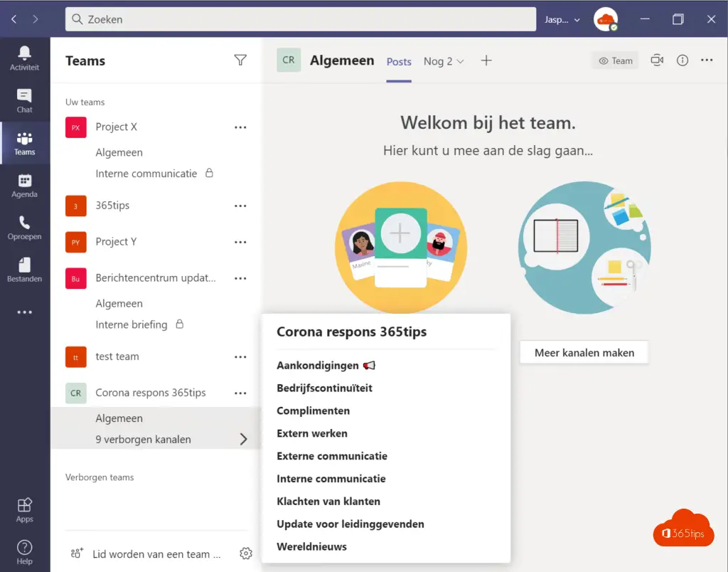Screen dimensions: 728x572
Task: Toggle the Team visibility eye button
Action: pos(615,60)
